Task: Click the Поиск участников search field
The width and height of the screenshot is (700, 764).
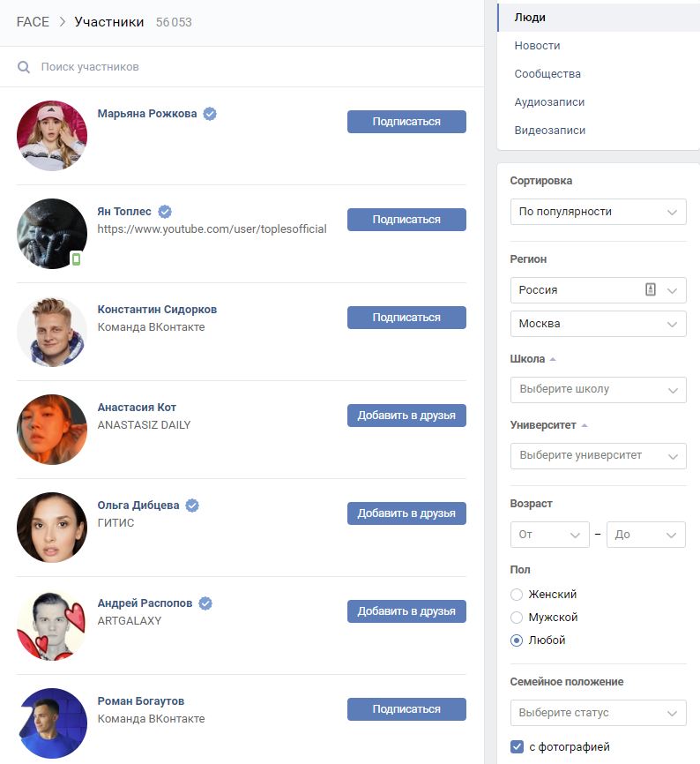Action: [242, 67]
